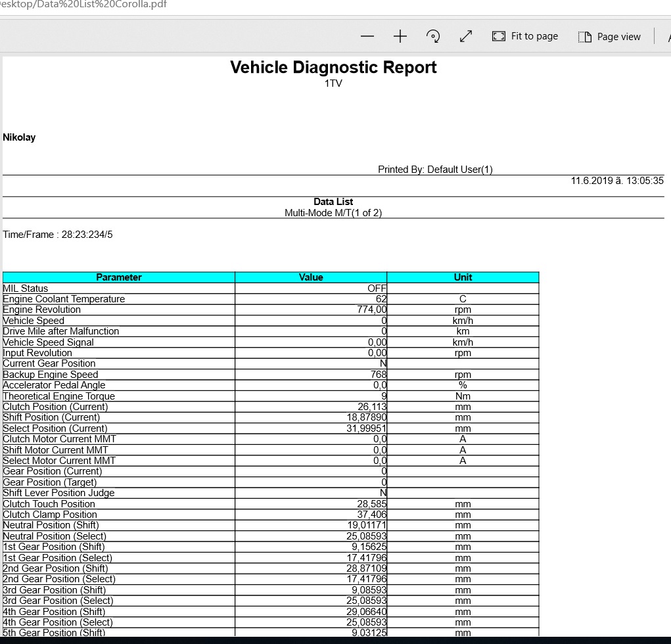Click the OFF value for MIL Status
The height and width of the screenshot is (644, 671).
377,288
